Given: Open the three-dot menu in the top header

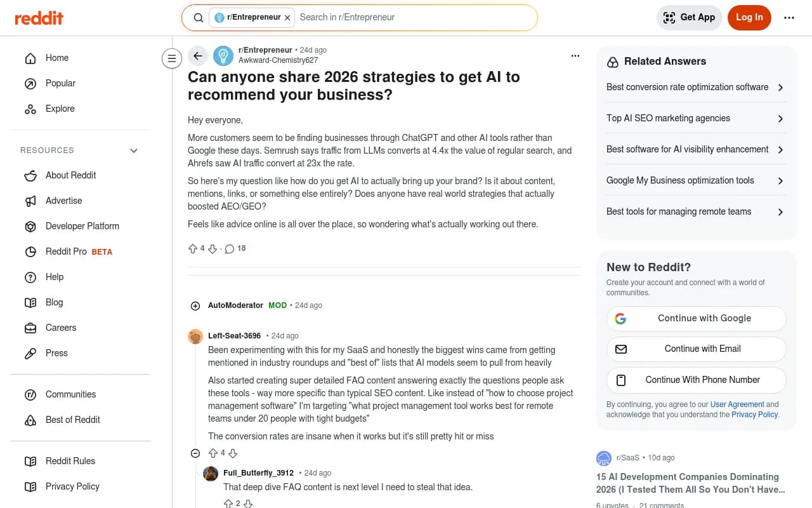Looking at the screenshot, I should coord(789,17).
